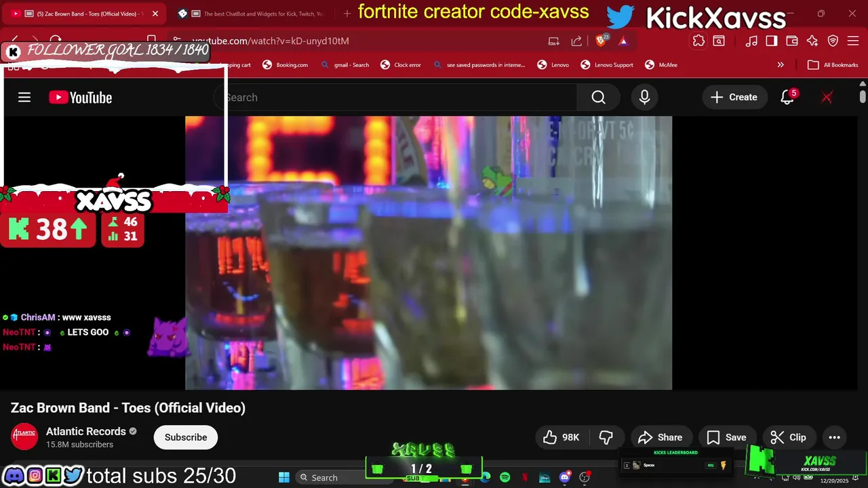
Task: Open Spotify from the taskbar
Action: point(505,477)
